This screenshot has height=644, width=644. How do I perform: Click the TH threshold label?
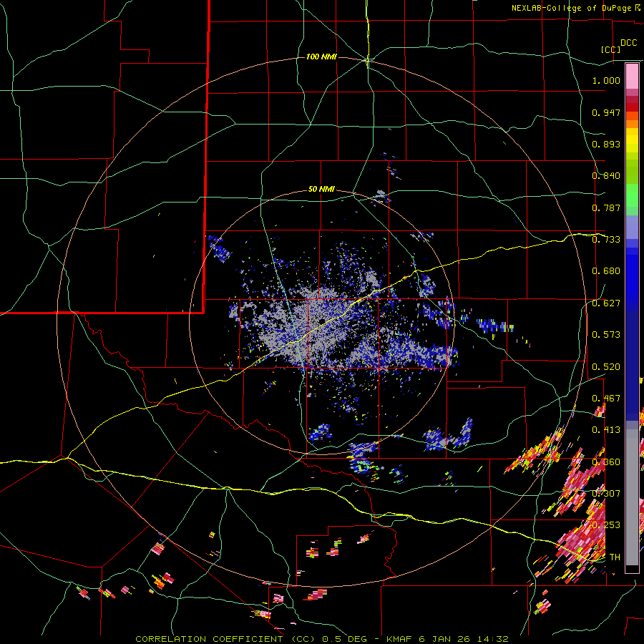pyautogui.click(x=615, y=557)
